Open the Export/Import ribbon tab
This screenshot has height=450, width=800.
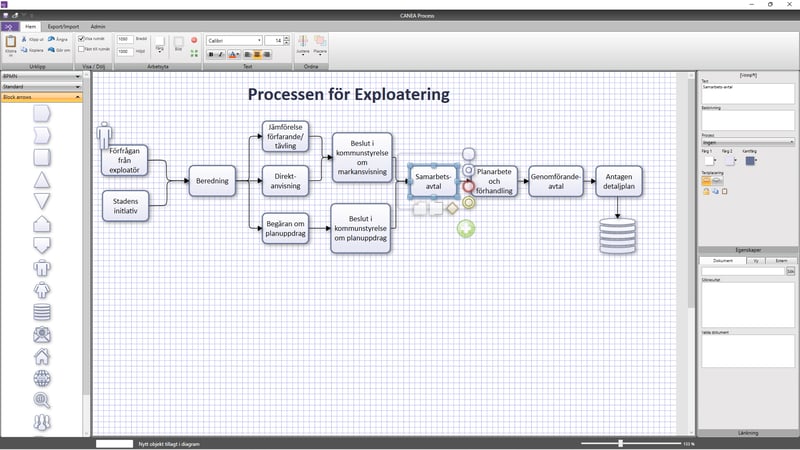tap(63, 27)
